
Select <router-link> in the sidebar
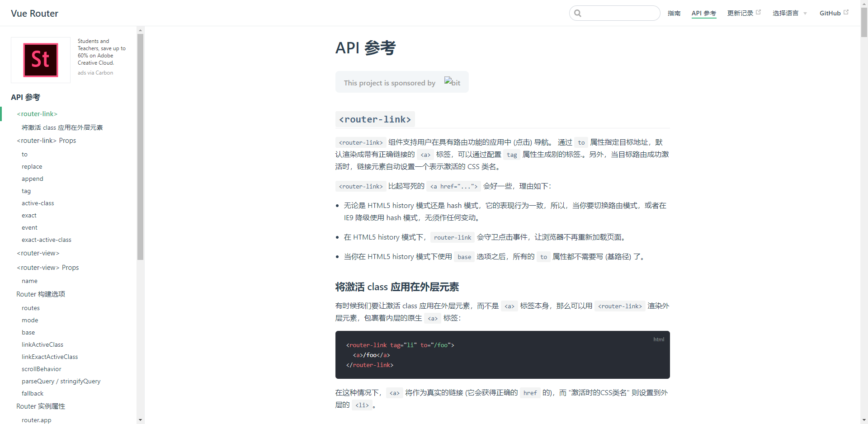click(37, 114)
